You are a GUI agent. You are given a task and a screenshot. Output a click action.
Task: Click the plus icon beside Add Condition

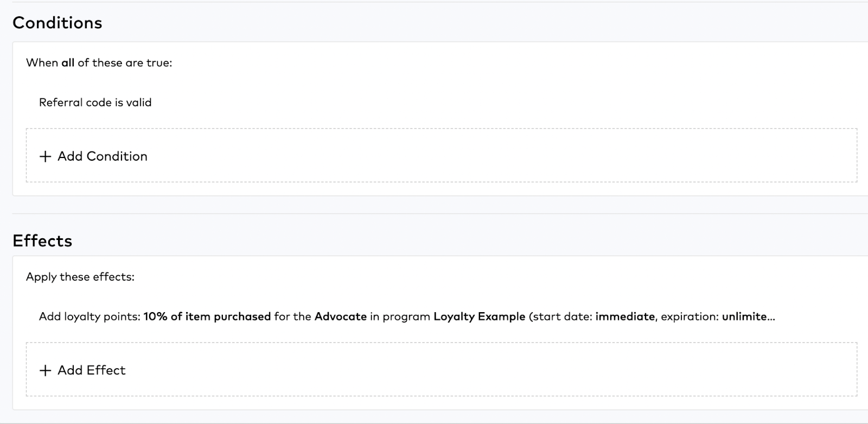tap(45, 156)
